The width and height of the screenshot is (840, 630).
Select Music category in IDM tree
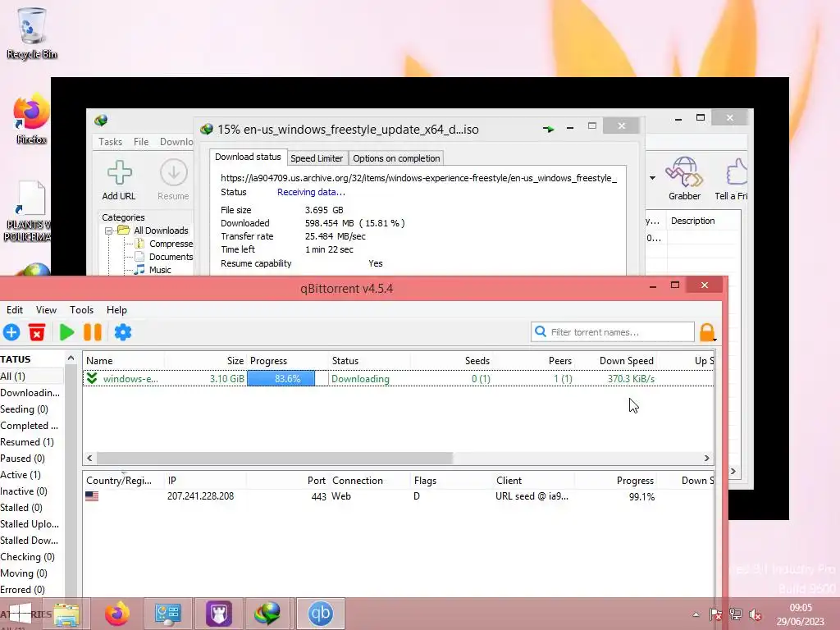point(160,270)
